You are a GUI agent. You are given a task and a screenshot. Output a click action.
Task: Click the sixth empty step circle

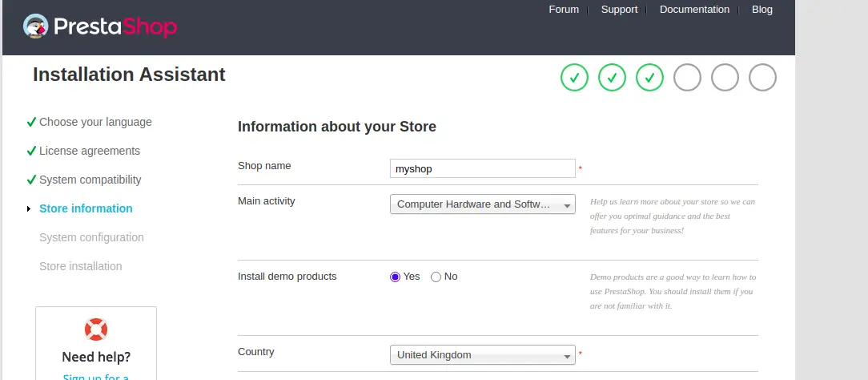coord(762,78)
